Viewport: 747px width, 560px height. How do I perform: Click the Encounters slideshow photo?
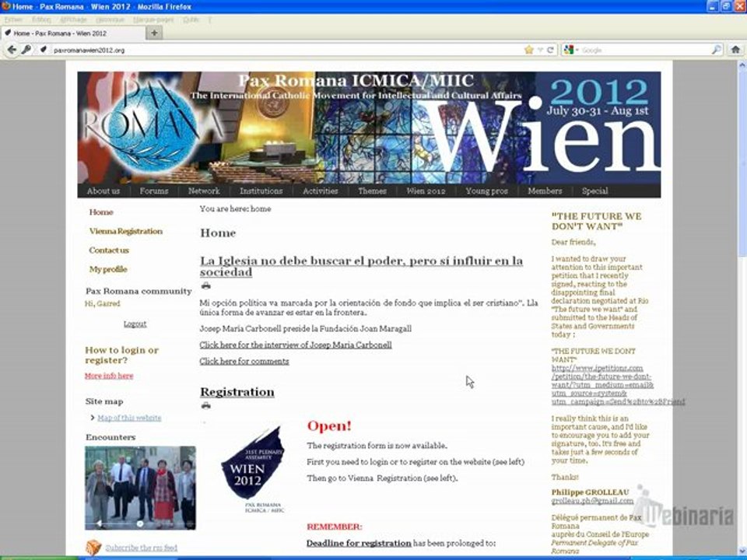140,488
